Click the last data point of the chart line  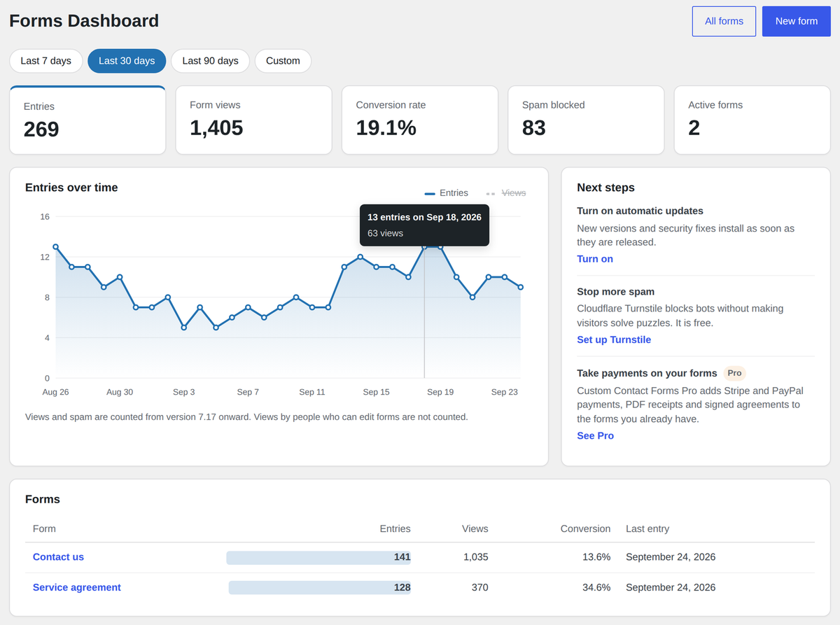[x=520, y=287]
